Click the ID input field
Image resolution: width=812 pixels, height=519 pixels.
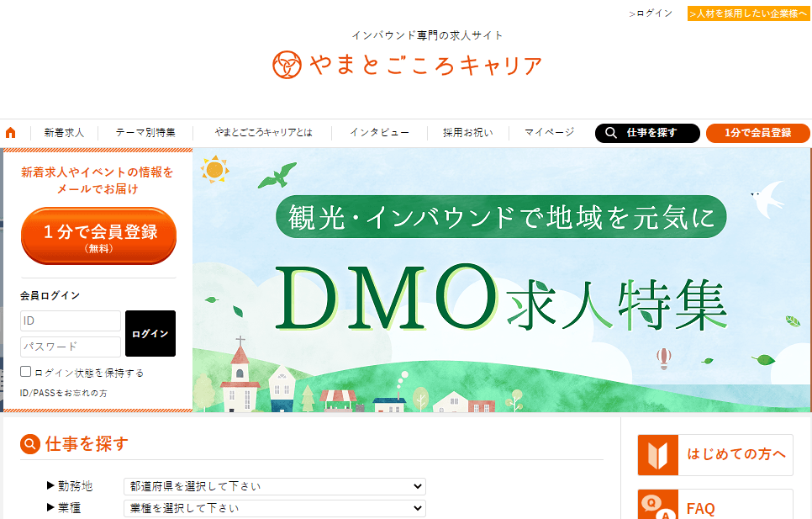click(71, 321)
